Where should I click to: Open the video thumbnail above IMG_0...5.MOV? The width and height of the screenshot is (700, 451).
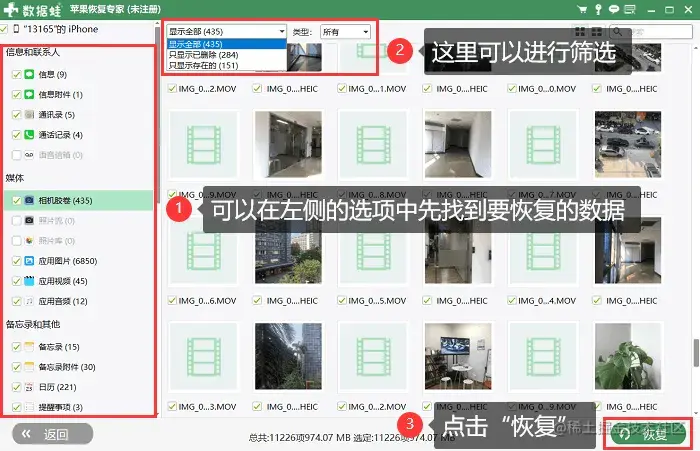(x=373, y=251)
